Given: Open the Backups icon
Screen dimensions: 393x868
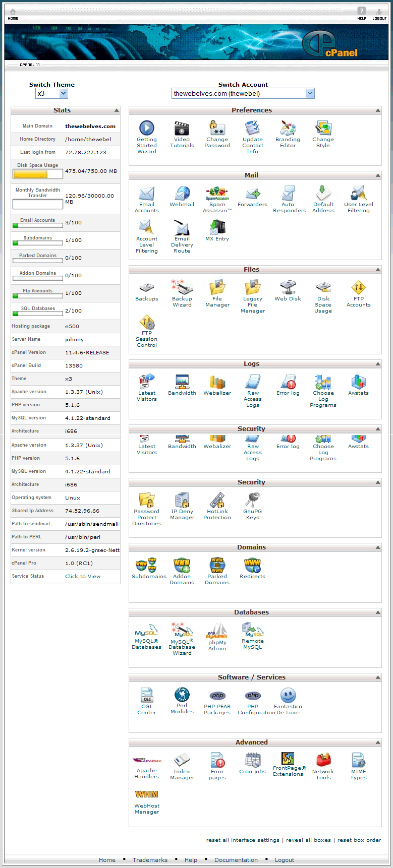Looking at the screenshot, I should point(147,291).
